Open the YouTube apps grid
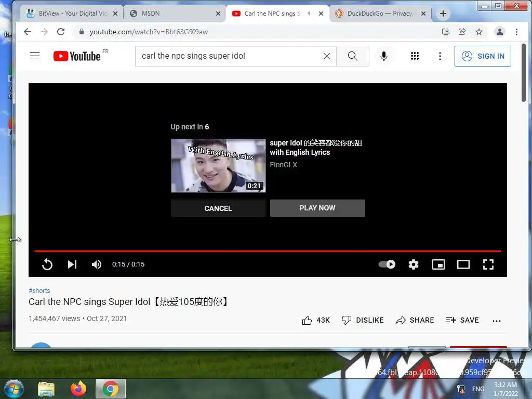 415,56
